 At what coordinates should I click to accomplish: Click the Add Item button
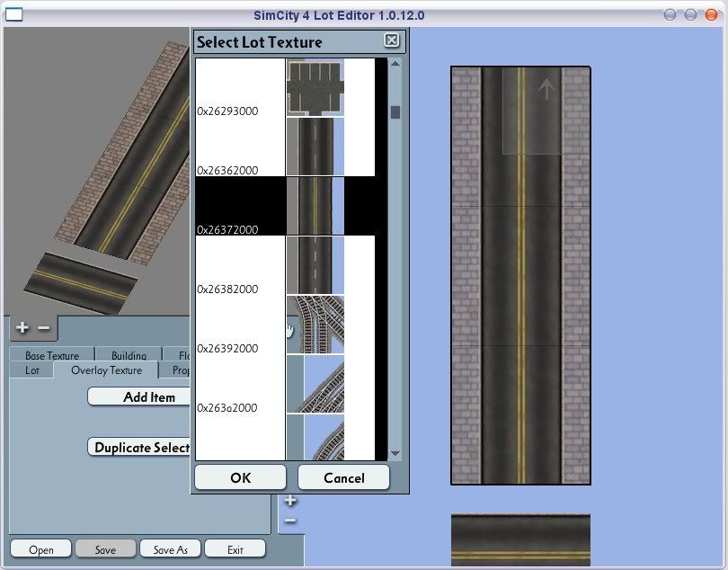(139, 397)
